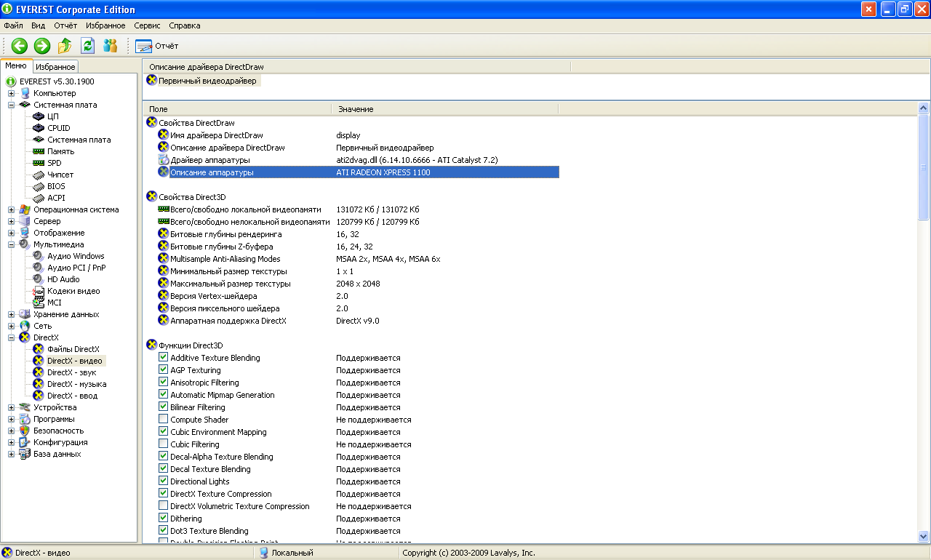
Task: Expand the Устройства tree node
Action: click(11, 407)
